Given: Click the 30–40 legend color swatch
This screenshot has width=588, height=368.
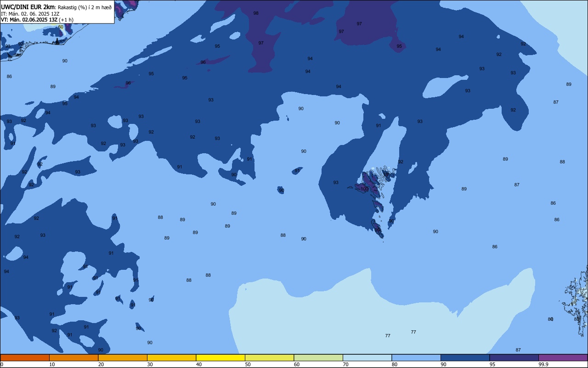Looking at the screenshot, I should tap(171, 357).
